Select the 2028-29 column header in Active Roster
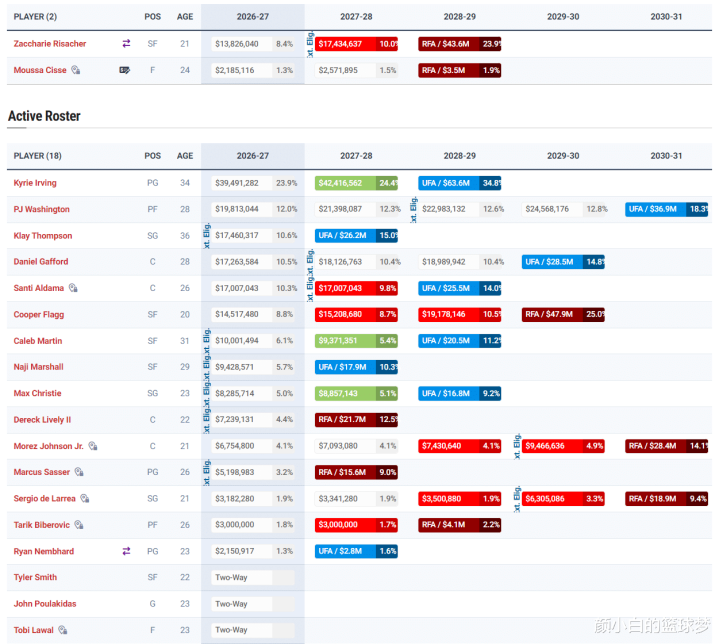The image size is (719, 644). click(459, 156)
